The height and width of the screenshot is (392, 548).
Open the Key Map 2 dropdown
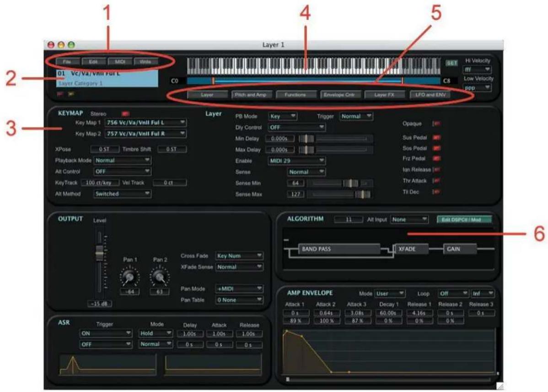click(x=146, y=134)
